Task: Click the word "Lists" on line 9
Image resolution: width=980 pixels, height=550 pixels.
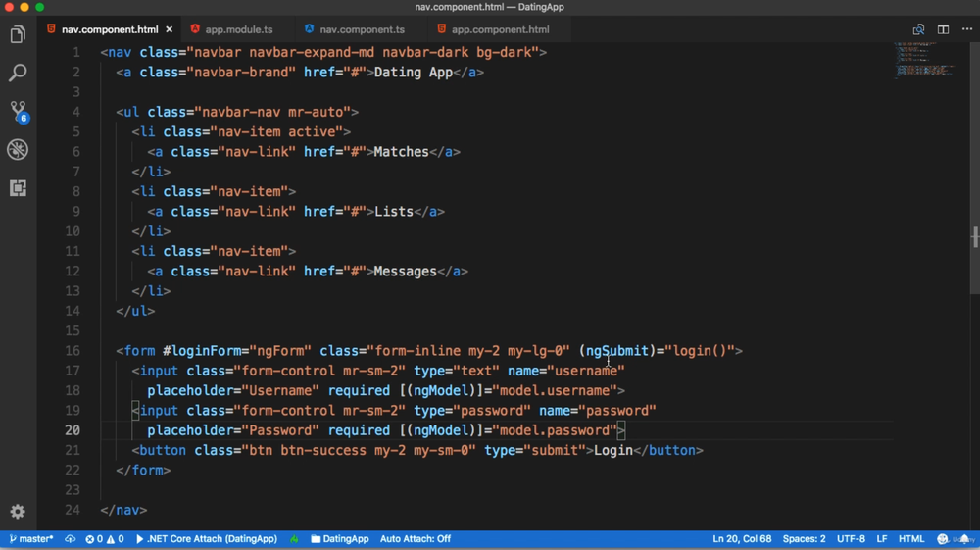Action: (394, 211)
